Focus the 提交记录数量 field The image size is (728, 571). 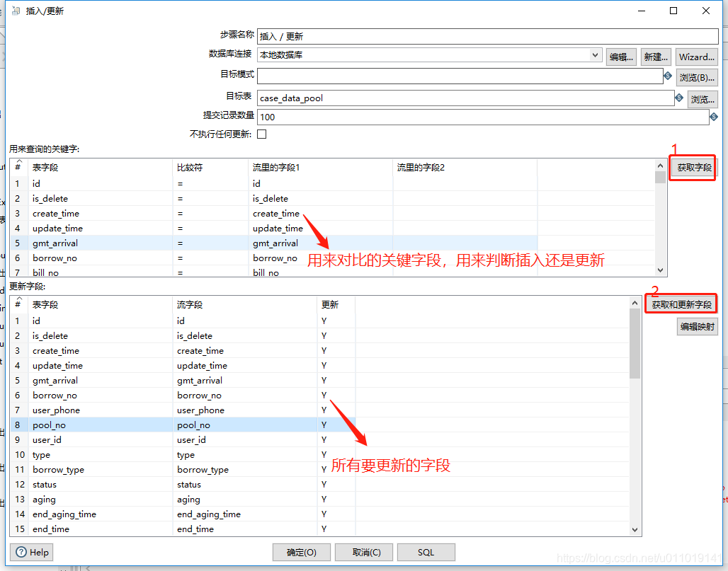(x=483, y=117)
